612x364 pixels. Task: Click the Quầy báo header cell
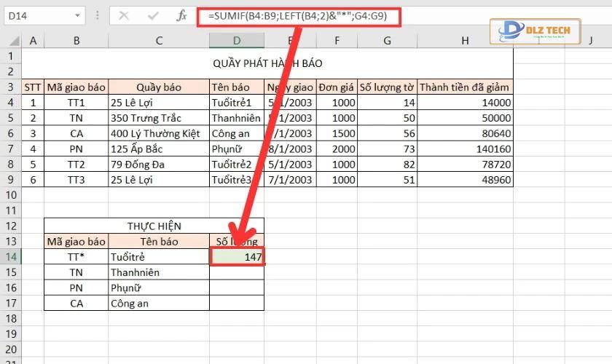tap(159, 87)
